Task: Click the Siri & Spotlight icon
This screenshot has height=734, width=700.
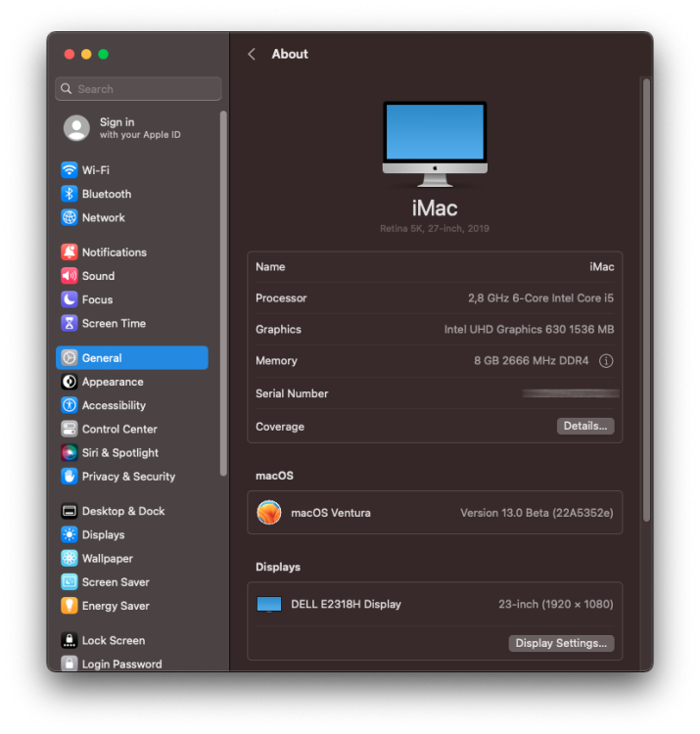Action: click(x=70, y=453)
